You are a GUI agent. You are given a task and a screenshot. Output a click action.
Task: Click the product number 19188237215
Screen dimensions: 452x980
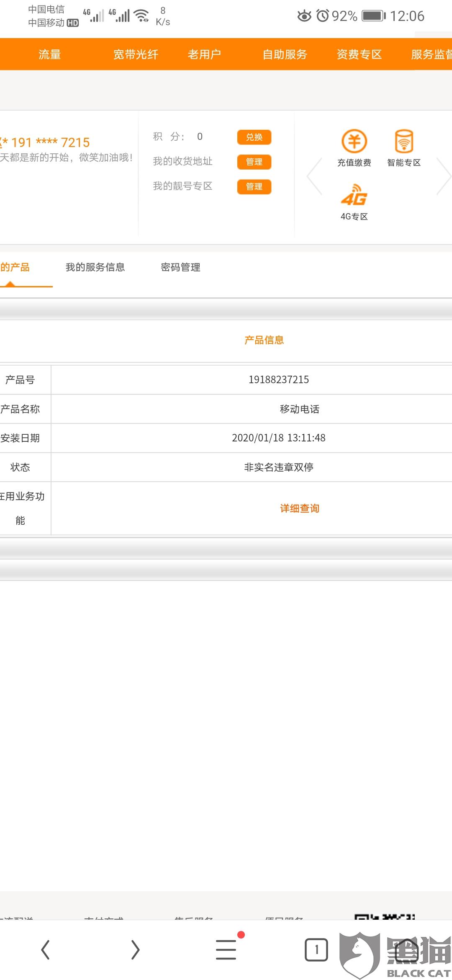click(x=279, y=379)
